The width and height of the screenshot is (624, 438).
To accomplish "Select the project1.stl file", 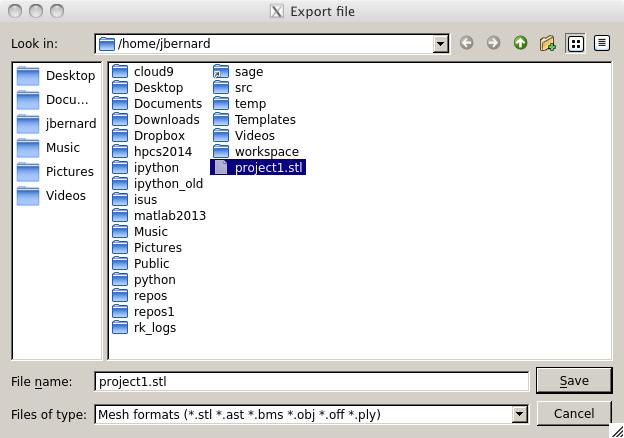I will (x=258, y=167).
